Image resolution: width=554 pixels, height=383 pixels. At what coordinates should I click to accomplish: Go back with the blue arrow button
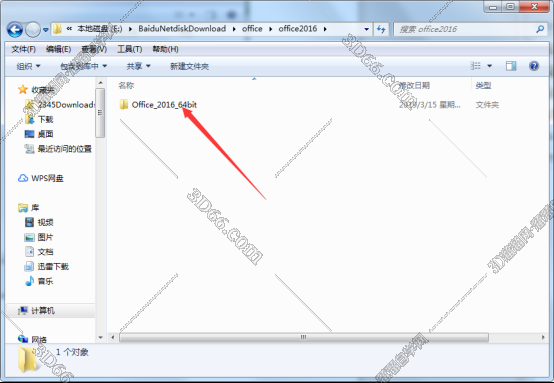(15, 30)
